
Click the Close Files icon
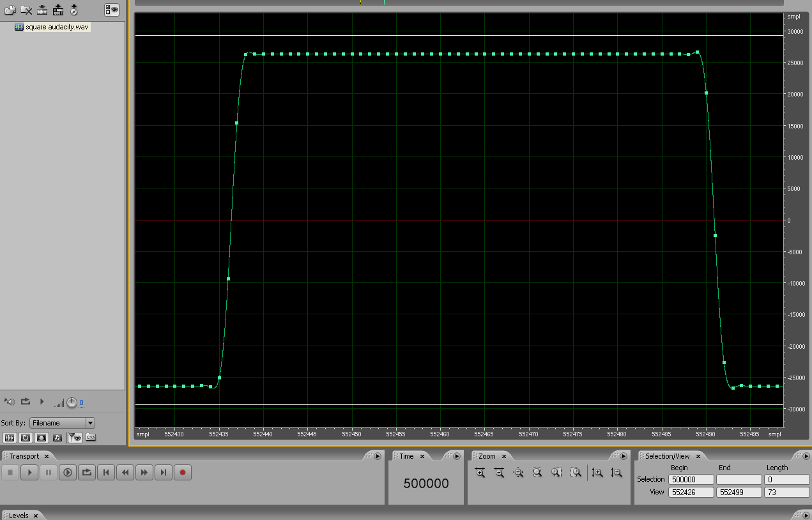(x=26, y=10)
